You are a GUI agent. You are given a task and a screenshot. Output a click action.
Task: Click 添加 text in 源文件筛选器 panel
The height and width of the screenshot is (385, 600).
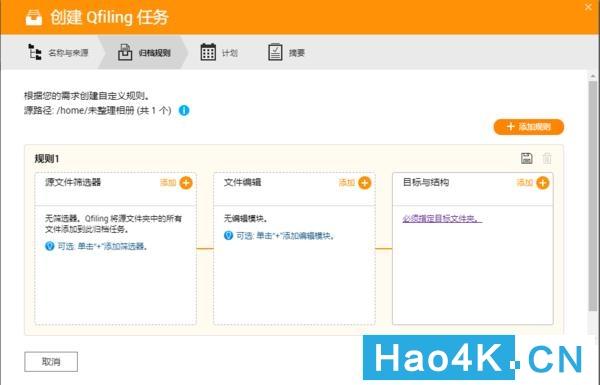(x=168, y=183)
